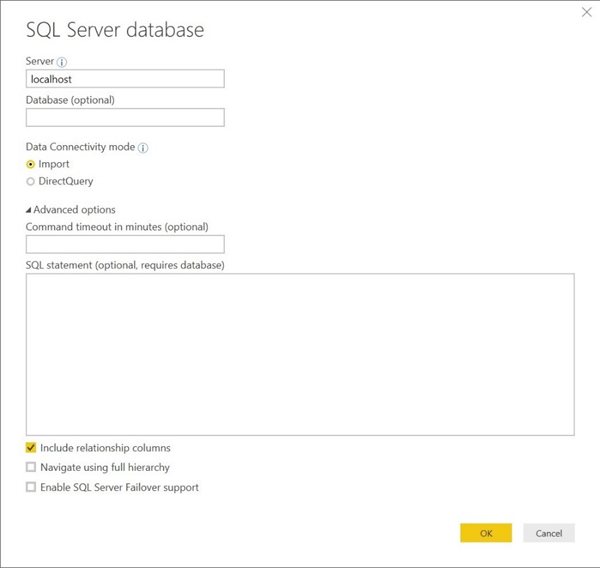The image size is (600, 568).
Task: Select the DirectQuery connectivity mode
Action: point(31,181)
